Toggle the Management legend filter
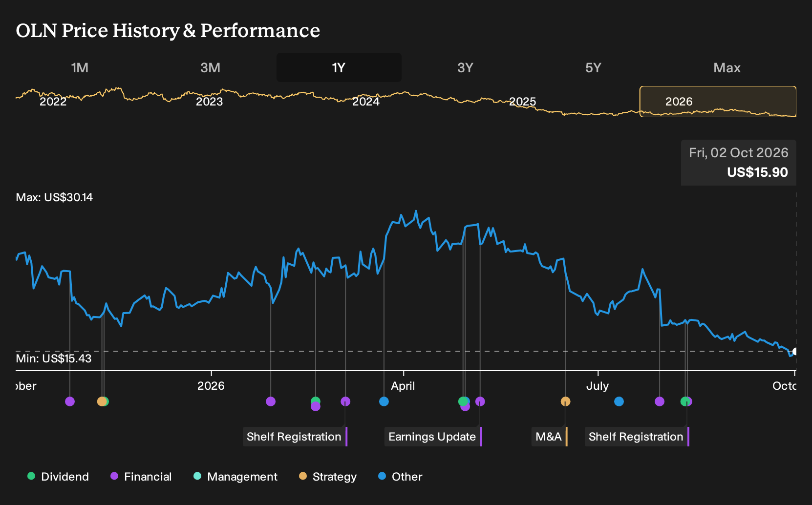 [x=235, y=477]
